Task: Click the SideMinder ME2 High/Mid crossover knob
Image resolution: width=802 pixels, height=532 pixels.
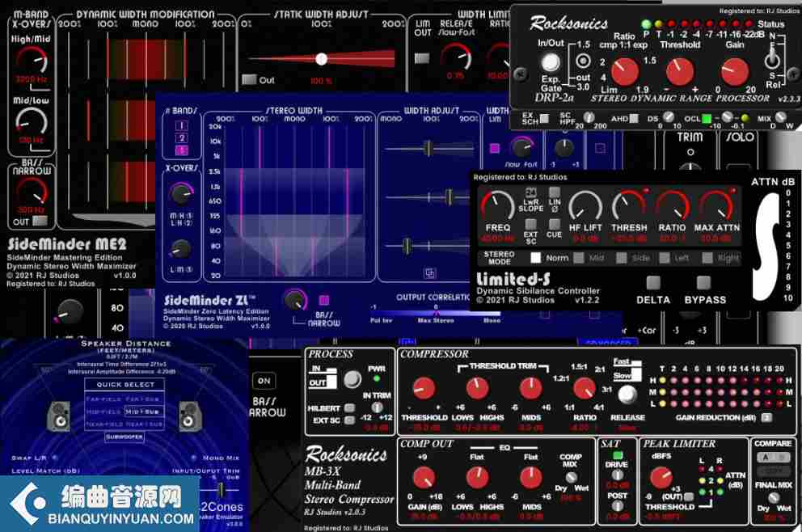Action: tap(32, 61)
